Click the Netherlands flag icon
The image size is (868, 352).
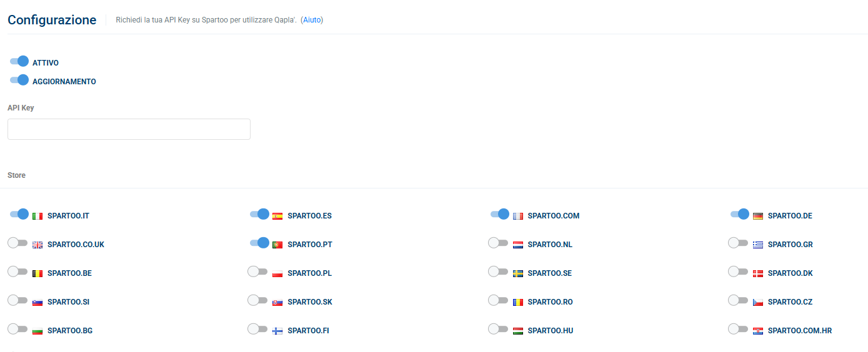pos(518,245)
